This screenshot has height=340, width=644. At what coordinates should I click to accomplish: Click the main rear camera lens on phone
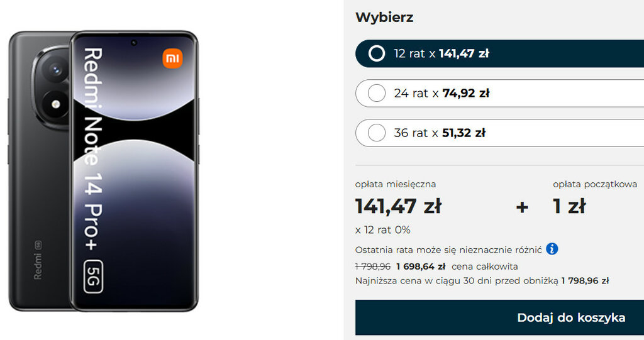(56, 70)
